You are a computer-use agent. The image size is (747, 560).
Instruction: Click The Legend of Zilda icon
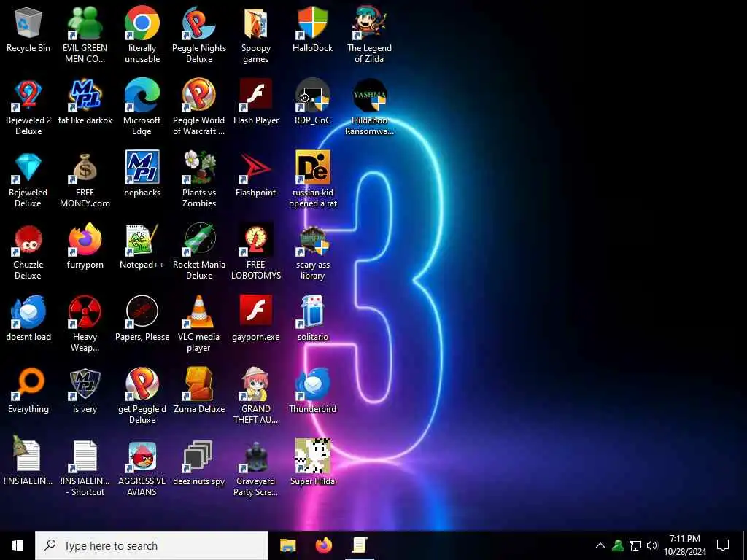point(369,23)
